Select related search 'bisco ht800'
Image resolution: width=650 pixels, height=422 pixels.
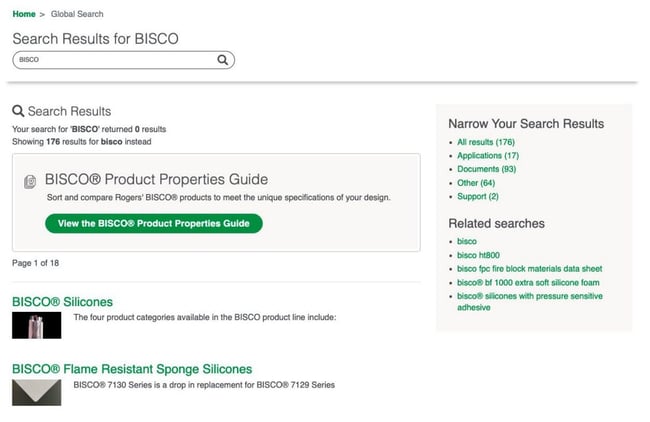[x=478, y=255]
